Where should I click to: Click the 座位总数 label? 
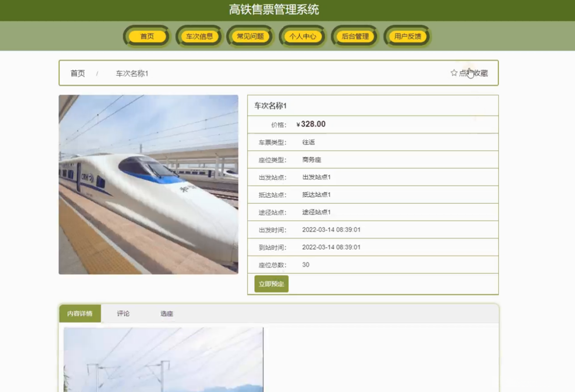(x=273, y=265)
